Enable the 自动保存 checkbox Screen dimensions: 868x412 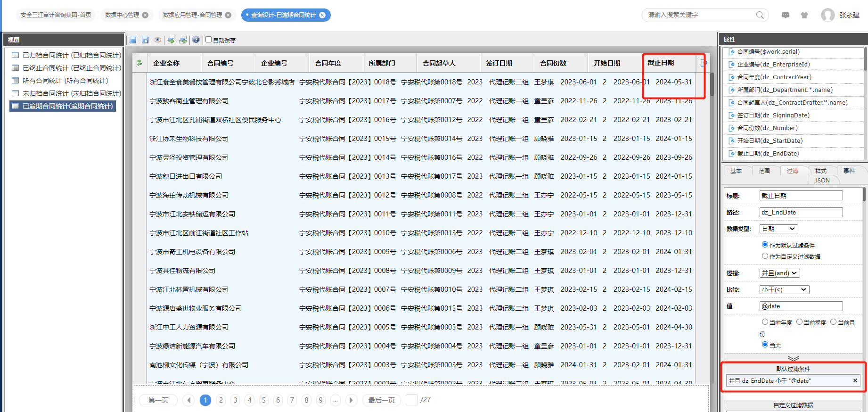(208, 40)
